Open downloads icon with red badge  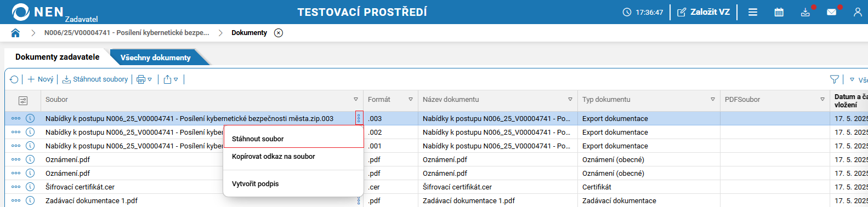click(805, 12)
